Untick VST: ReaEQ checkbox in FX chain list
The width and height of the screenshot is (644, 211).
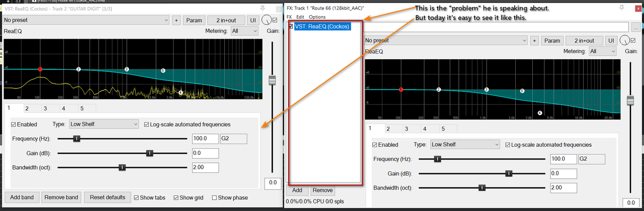291,27
